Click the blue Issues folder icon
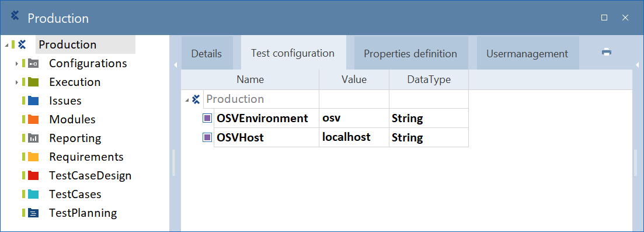 [x=33, y=101]
